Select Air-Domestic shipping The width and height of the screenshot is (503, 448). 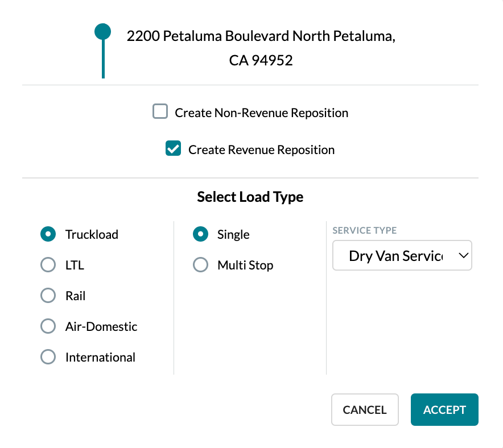tap(48, 326)
